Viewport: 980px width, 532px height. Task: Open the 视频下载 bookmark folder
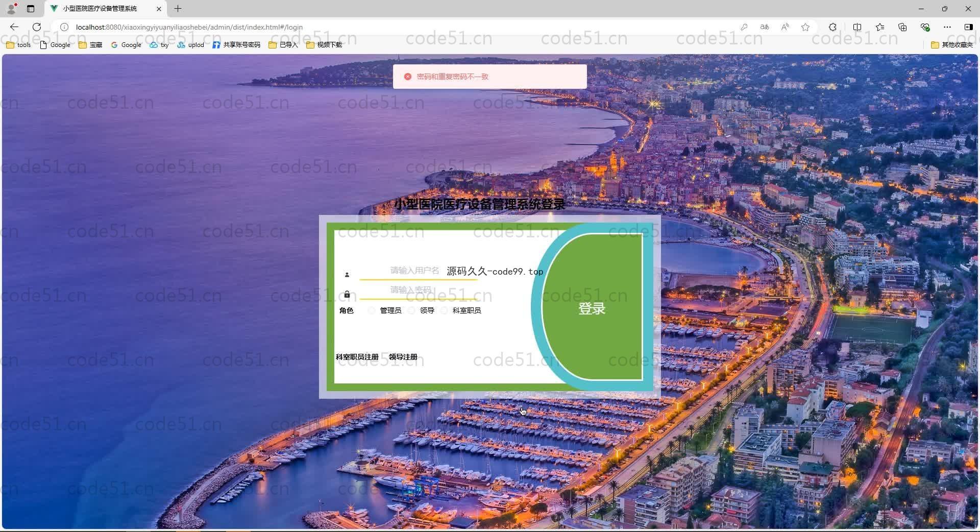[324, 45]
